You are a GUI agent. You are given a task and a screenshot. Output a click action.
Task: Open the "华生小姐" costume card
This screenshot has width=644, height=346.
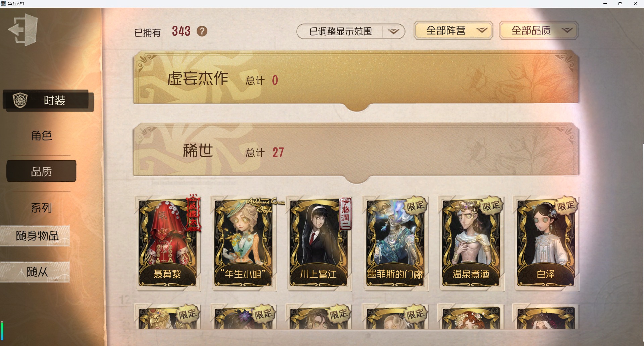tap(244, 243)
